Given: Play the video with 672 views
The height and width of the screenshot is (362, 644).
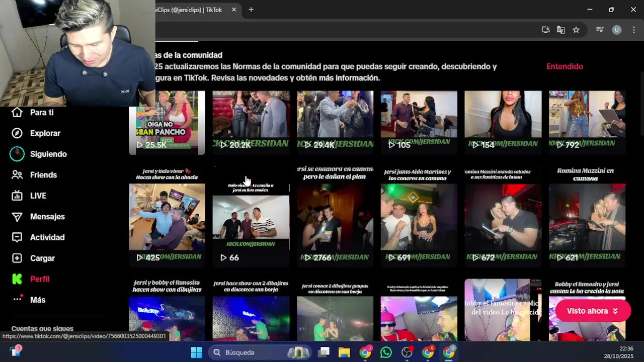Looking at the screenshot, I should click(503, 216).
